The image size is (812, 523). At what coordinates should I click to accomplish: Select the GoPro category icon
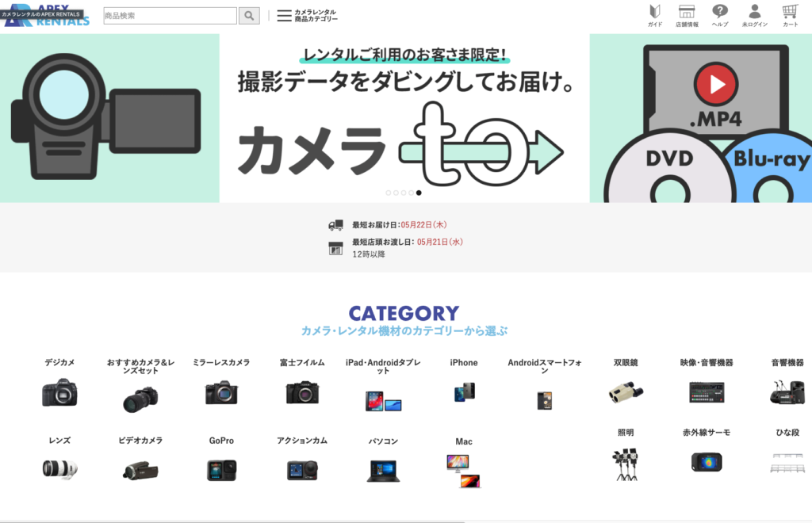click(x=221, y=469)
